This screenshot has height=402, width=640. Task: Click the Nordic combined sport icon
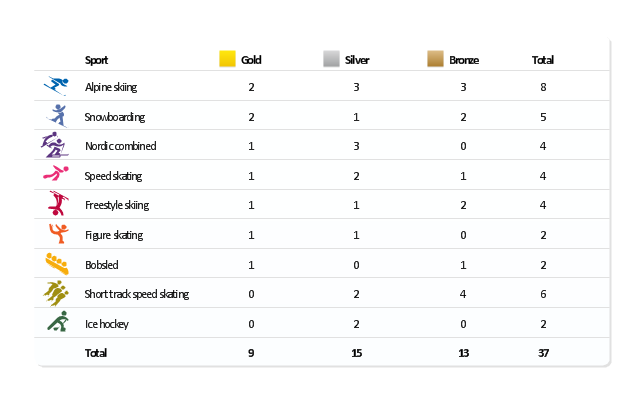point(54,145)
